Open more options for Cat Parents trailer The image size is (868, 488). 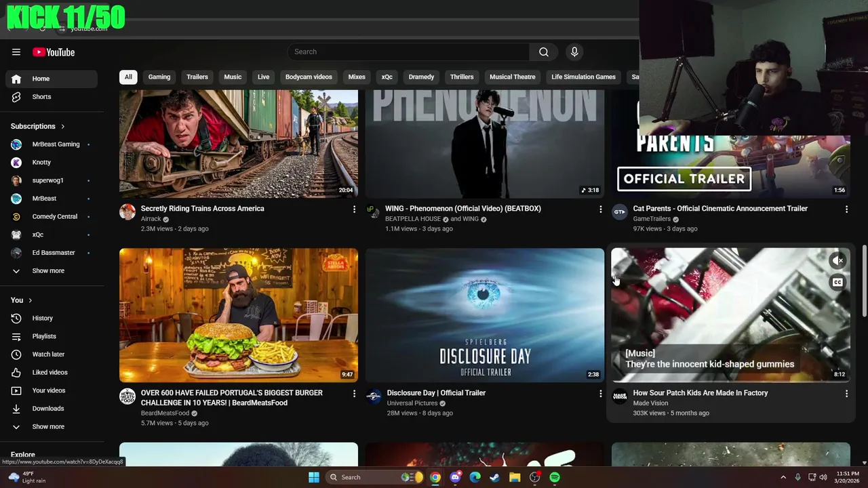(846, 209)
